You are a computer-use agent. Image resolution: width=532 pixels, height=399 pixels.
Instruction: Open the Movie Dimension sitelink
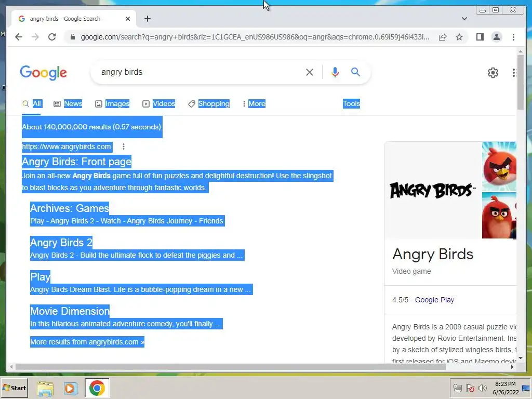tap(70, 311)
